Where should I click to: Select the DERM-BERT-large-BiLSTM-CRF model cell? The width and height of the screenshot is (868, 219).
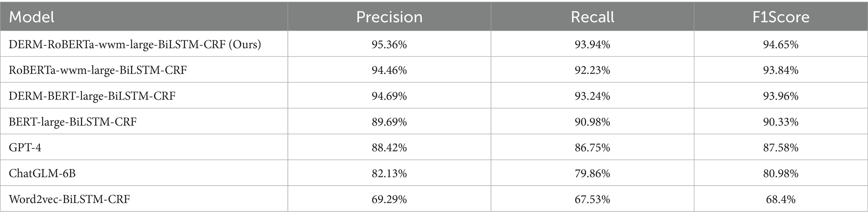pyautogui.click(x=92, y=96)
